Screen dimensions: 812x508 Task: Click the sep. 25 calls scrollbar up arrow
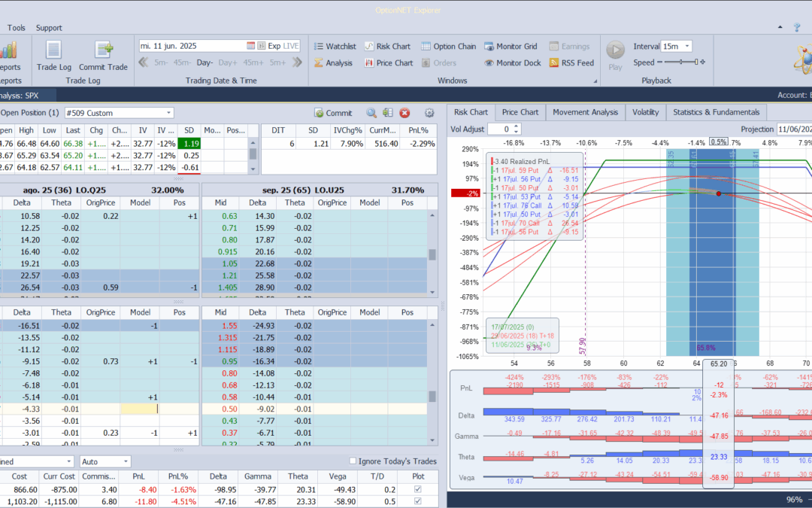[x=432, y=214]
